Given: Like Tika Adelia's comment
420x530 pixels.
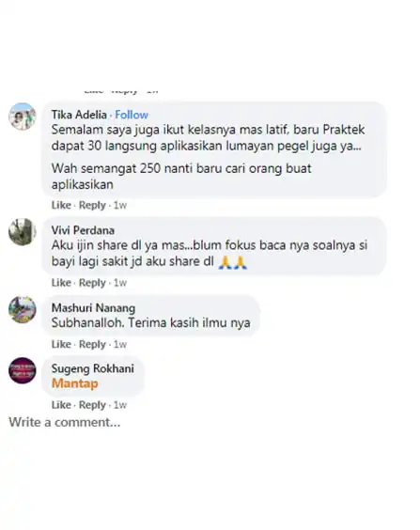Looking at the screenshot, I should click(x=61, y=205).
